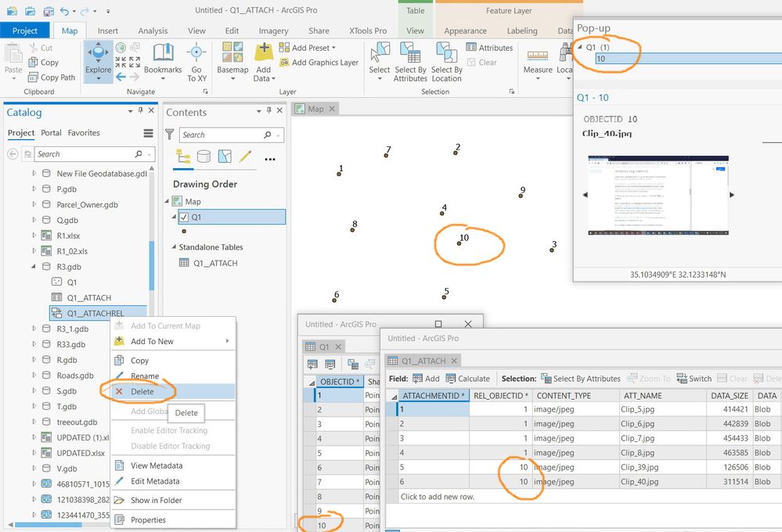Screen dimensions: 782x532
Task: Show the next attachment image in the pop-up
Action: 732,195
